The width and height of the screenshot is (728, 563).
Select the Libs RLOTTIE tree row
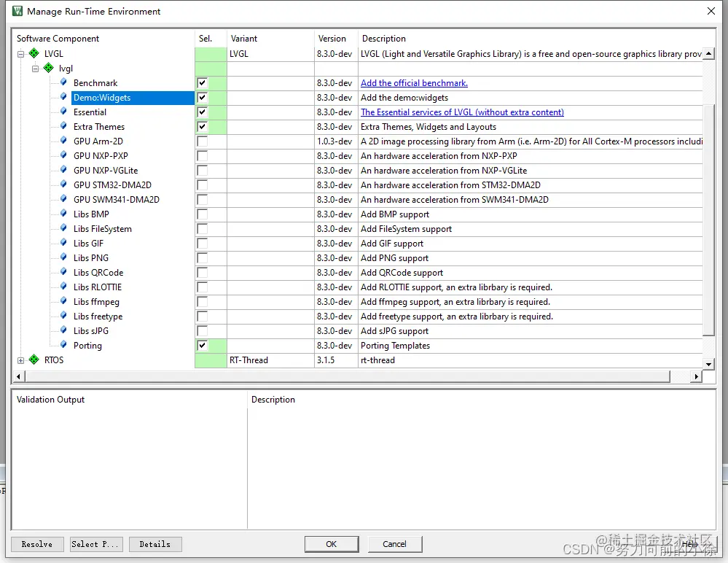point(98,287)
